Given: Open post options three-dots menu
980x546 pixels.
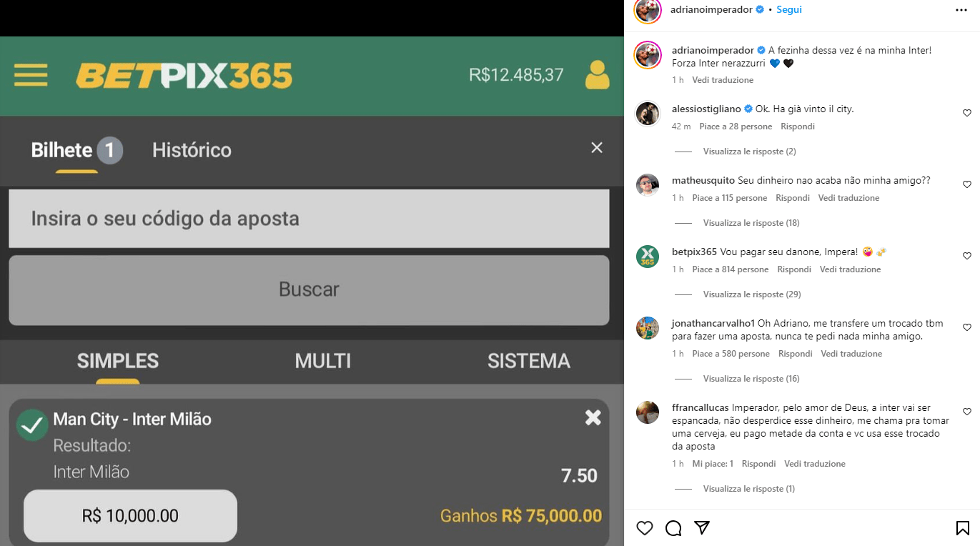Looking at the screenshot, I should [962, 10].
